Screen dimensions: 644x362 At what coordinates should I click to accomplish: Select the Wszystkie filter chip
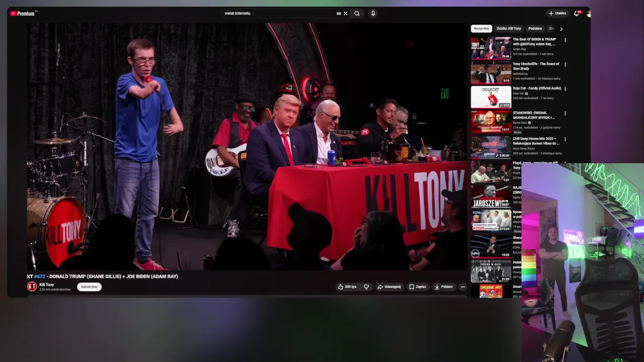click(481, 29)
